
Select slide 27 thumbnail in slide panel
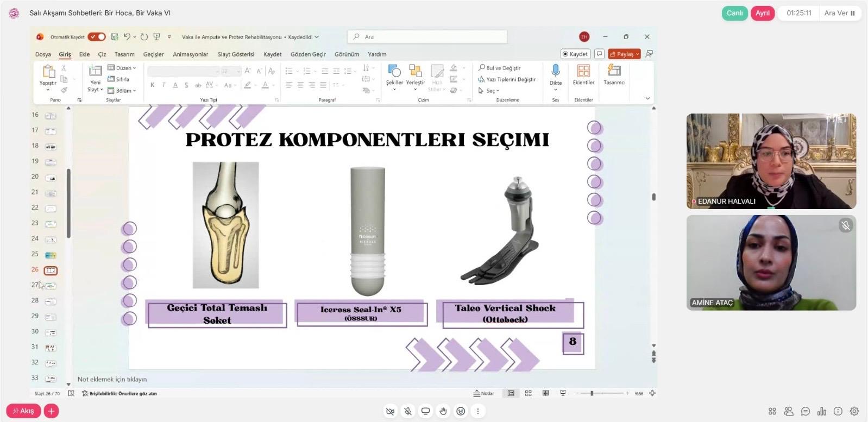coord(51,285)
